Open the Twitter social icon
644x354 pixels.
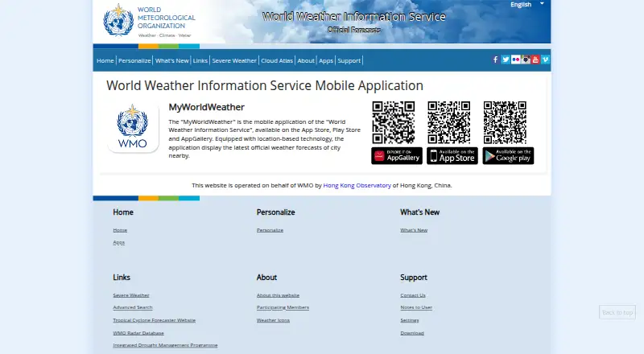(506, 60)
